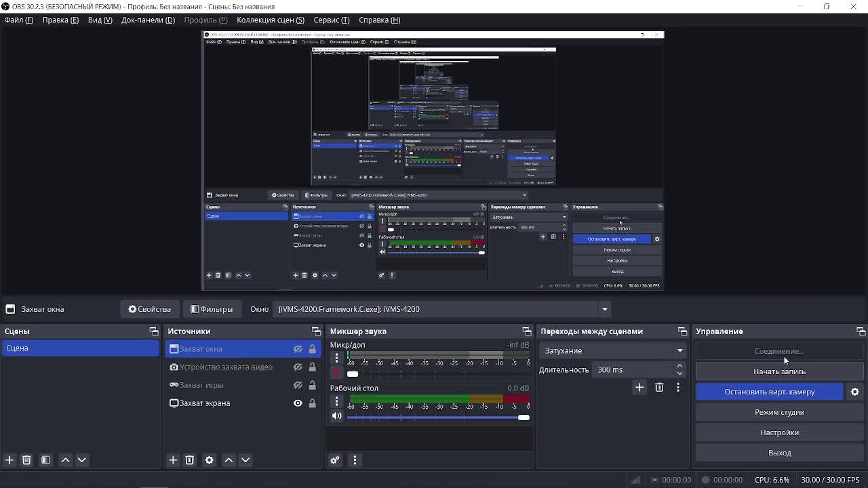Click Начать запись button
Viewport: 868px width, 488px height.
pos(780,371)
